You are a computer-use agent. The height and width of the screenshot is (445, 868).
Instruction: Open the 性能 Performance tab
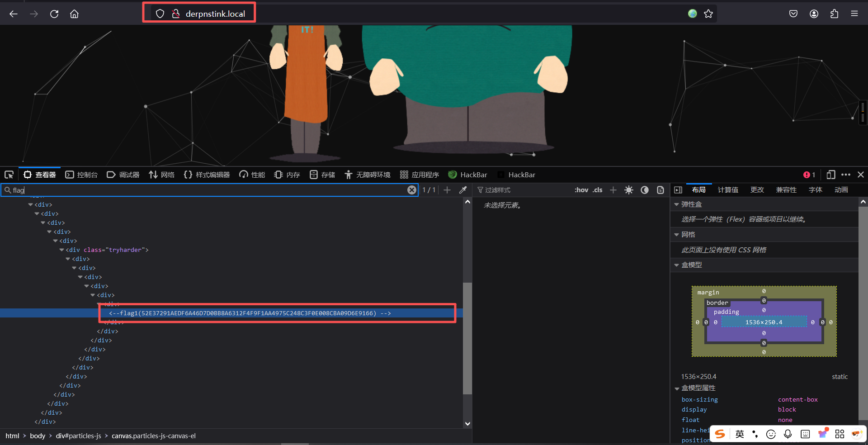[x=252, y=175]
